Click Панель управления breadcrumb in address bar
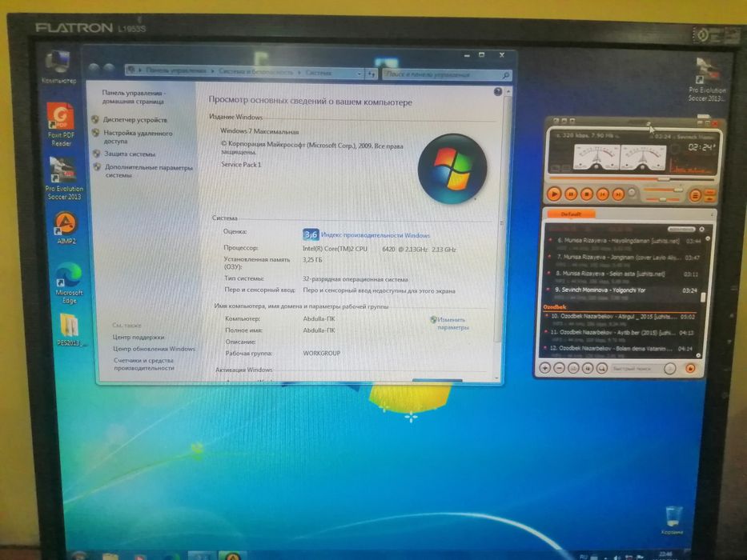 (x=176, y=70)
